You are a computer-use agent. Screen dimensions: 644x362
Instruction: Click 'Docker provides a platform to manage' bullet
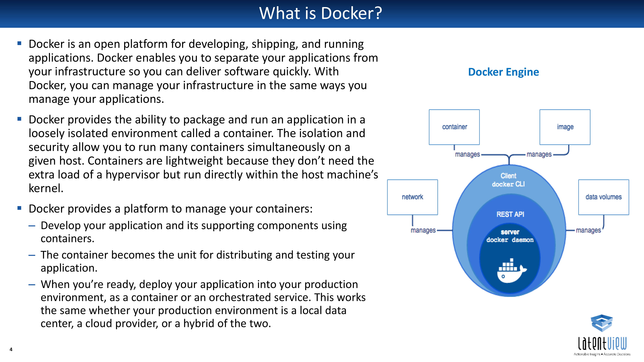(x=170, y=209)
